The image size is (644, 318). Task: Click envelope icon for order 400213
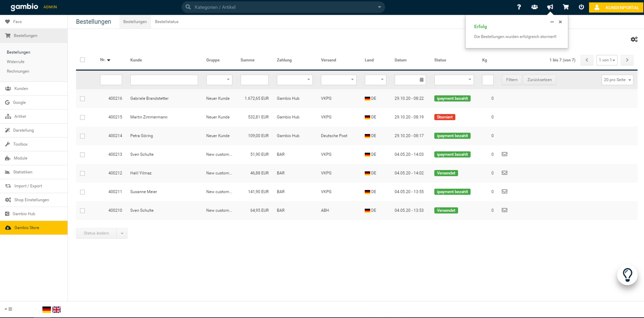pyautogui.click(x=504, y=154)
